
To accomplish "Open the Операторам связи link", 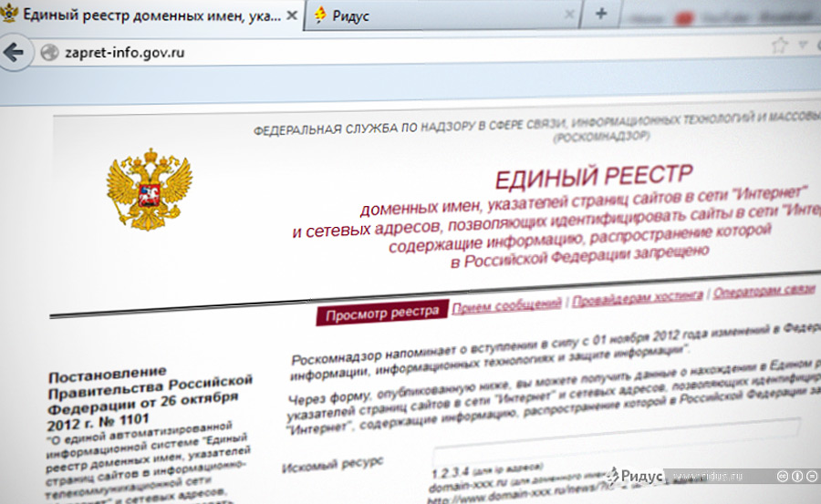I will (764, 290).
